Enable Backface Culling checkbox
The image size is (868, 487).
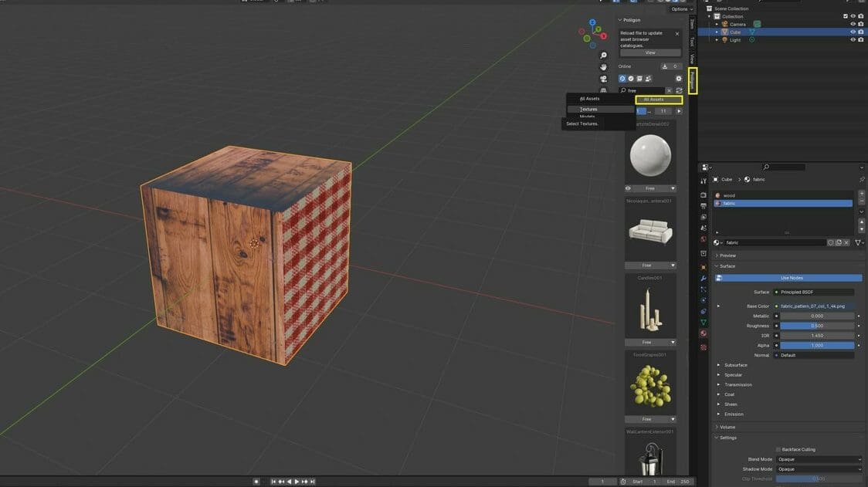[778, 449]
